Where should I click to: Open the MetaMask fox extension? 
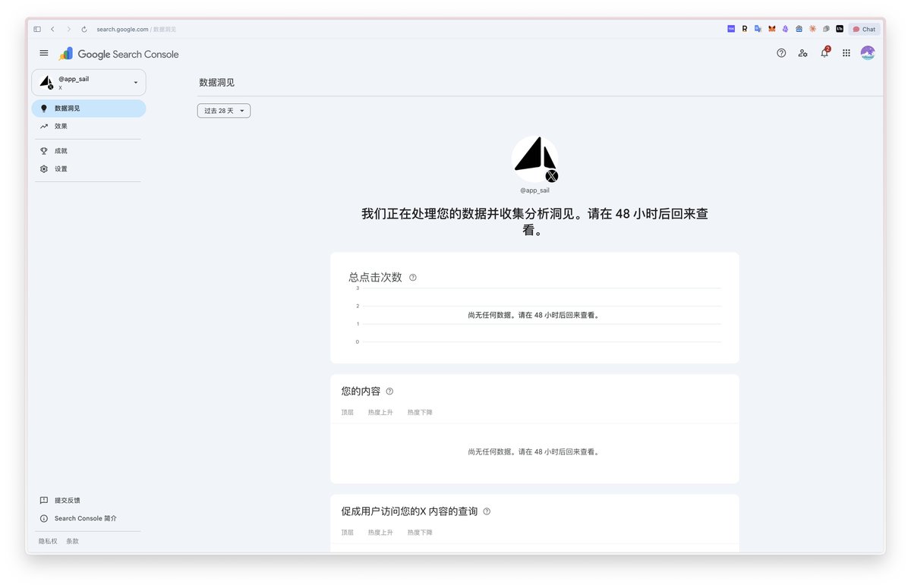772,29
